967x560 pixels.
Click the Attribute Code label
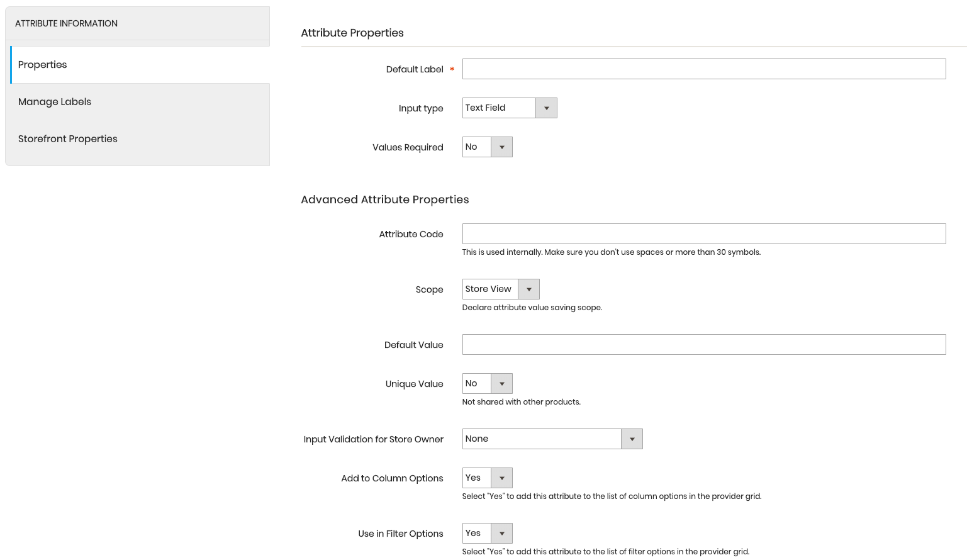[411, 234]
